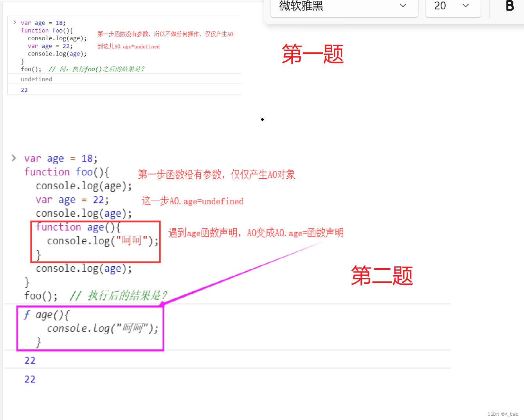
Task: Click the small red note 第一步函数没有参数，所以不做任何操作
Action: tap(148, 34)
